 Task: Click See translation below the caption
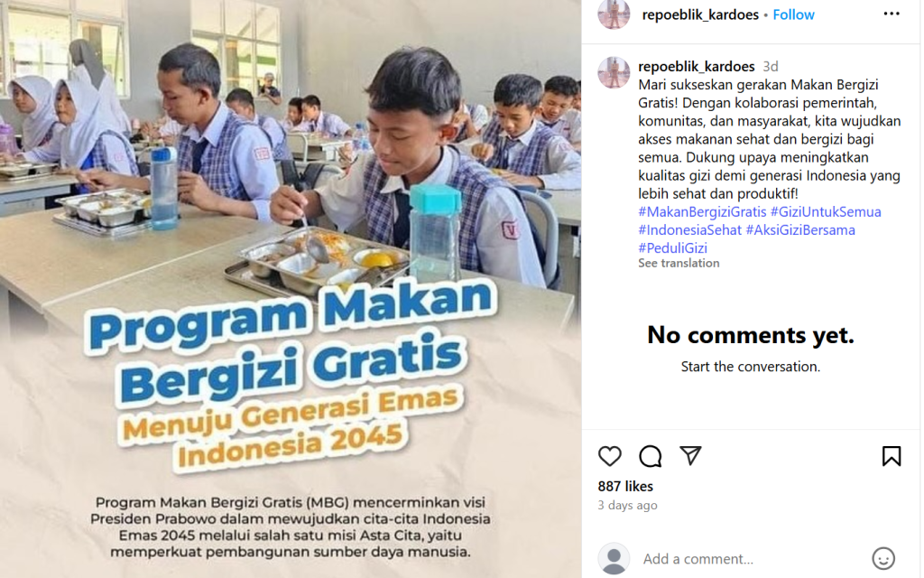(x=679, y=263)
